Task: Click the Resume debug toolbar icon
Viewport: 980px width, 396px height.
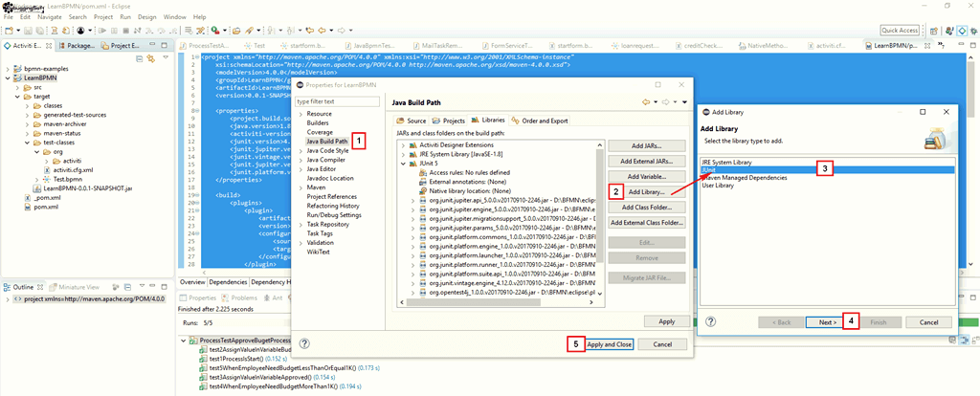Action: [x=104, y=30]
